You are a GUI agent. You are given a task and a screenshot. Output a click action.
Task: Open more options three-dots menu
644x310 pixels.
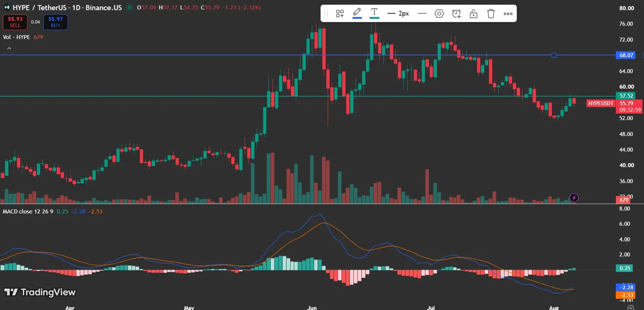pyautogui.click(x=508, y=14)
